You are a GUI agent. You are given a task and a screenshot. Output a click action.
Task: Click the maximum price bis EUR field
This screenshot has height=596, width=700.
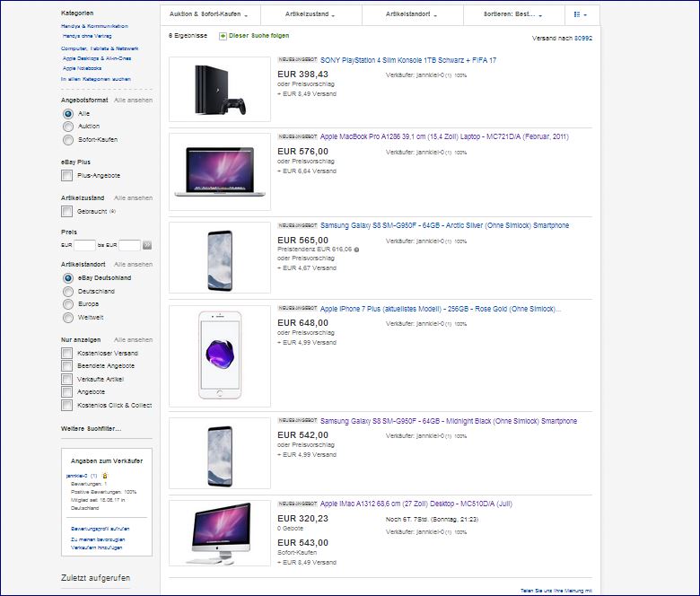[130, 245]
